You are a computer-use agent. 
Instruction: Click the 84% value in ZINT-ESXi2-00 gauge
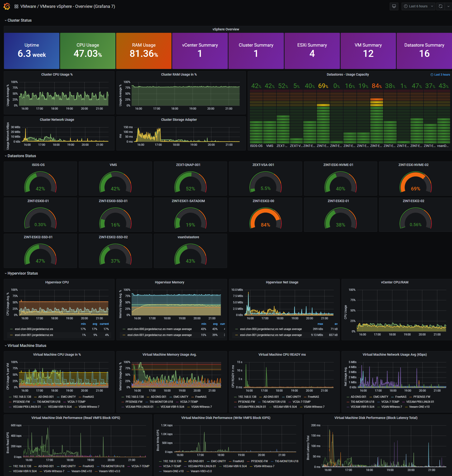[x=265, y=225]
